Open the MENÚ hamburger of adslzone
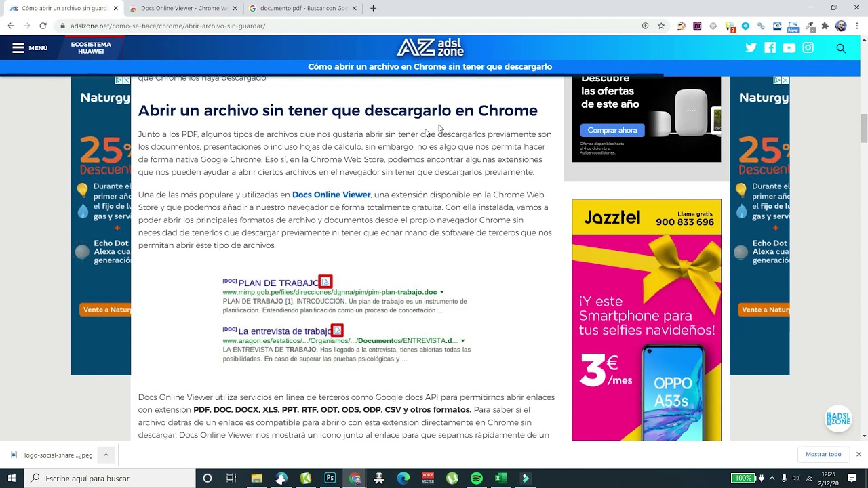The width and height of the screenshot is (868, 488). click(19, 47)
